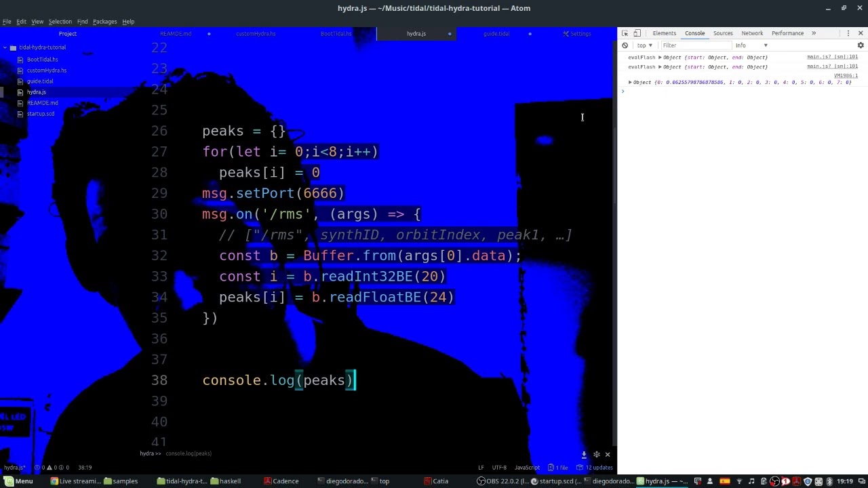Open the guide.tidal editor tab
This screenshot has height=488, width=868.
[x=496, y=34]
